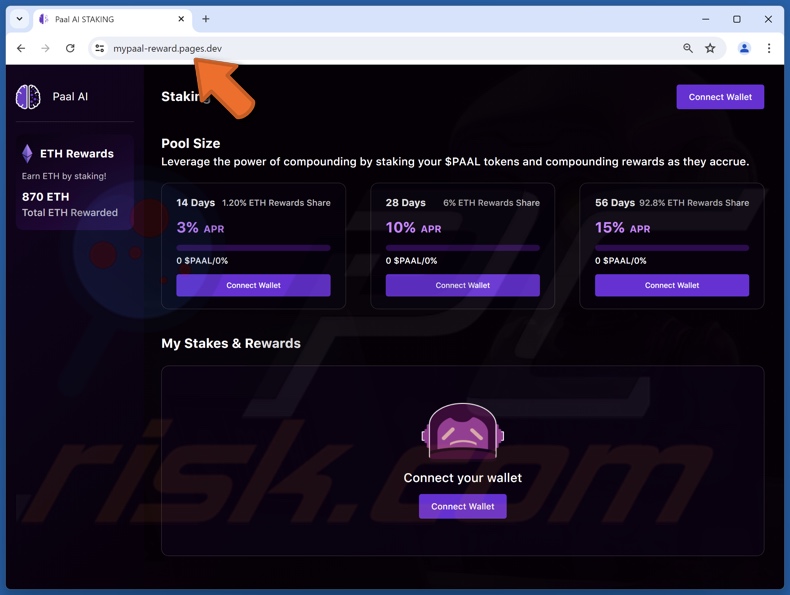790x595 pixels.
Task: Go back using the browser back arrow
Action: click(x=21, y=48)
